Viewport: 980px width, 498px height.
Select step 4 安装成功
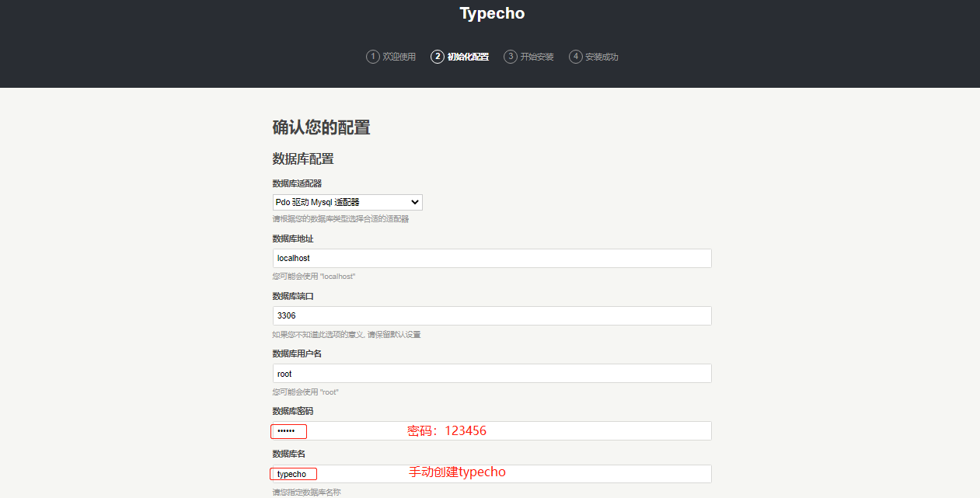(594, 57)
